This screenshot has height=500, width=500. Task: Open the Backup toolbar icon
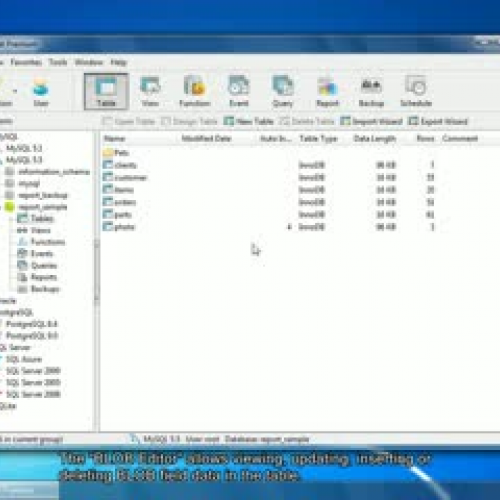point(371,92)
